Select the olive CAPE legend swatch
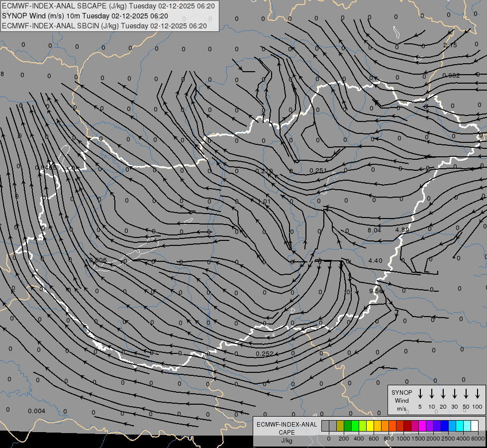Screen dimensions: 487x448 point(340,426)
